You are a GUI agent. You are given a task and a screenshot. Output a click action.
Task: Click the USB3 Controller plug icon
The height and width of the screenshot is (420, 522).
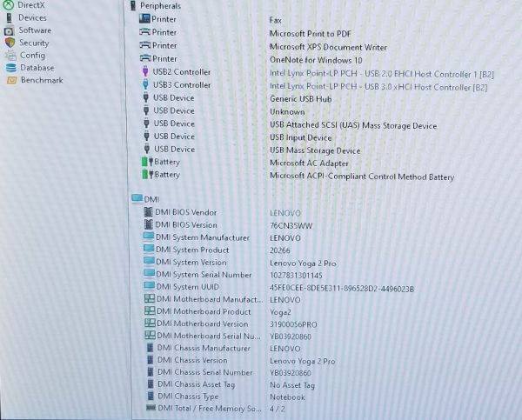[x=144, y=85]
